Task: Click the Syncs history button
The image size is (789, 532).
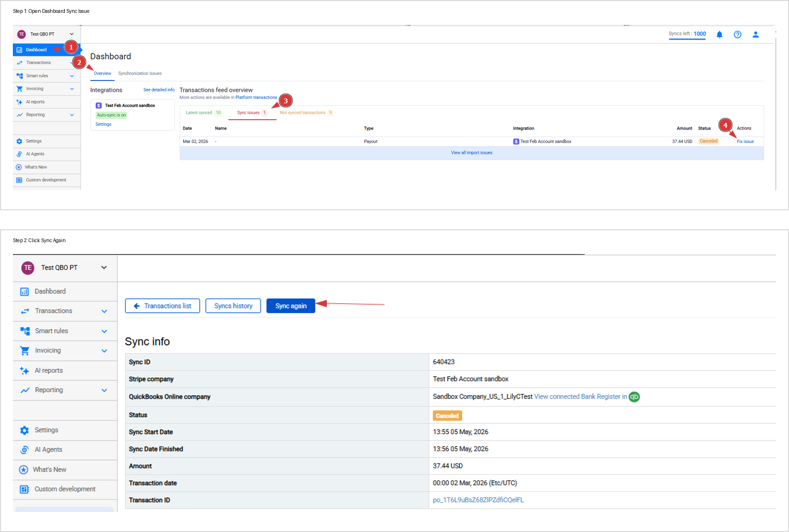Action: (233, 306)
